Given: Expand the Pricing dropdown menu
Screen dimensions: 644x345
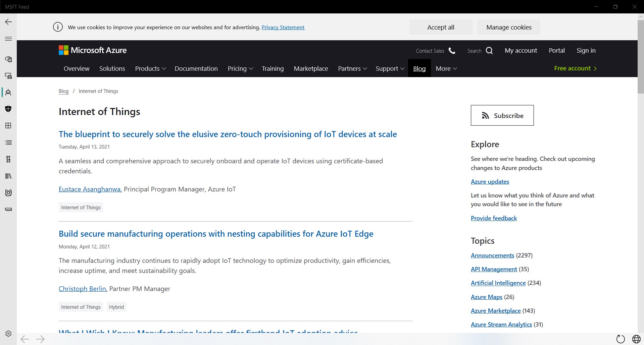Looking at the screenshot, I should (x=240, y=69).
